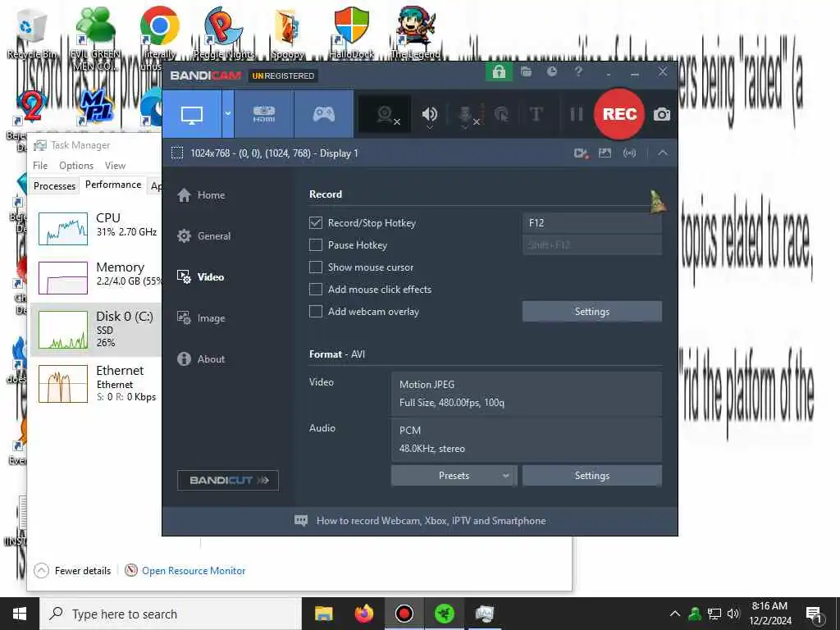840x630 pixels.
Task: Enable Show mouse cursor checkbox
Action: [x=316, y=267]
